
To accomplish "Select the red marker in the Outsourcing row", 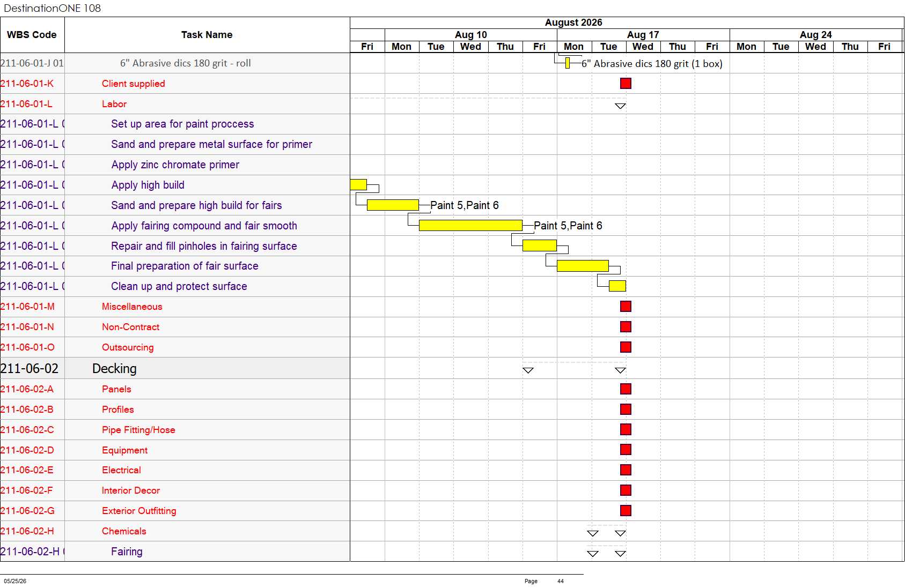I will (626, 347).
